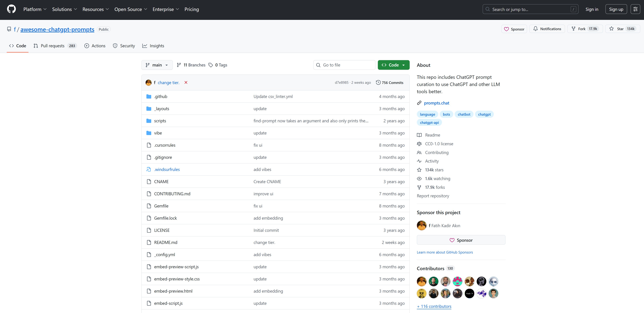Open the CONTRIBUTING.md file

pyautogui.click(x=172, y=194)
